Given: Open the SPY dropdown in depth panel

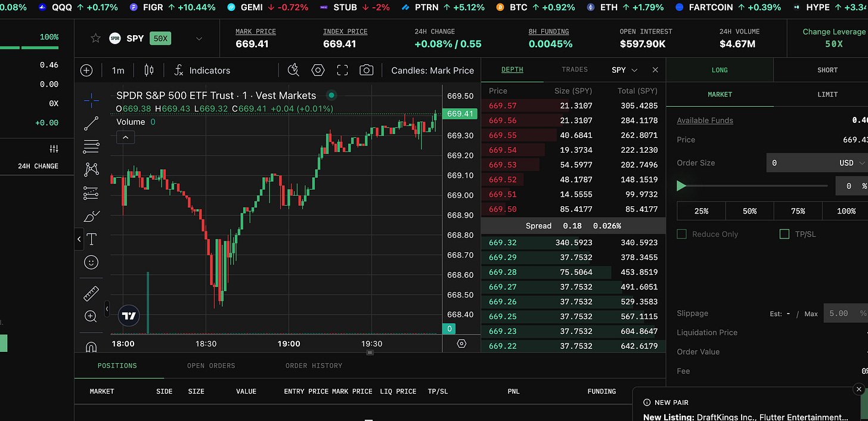Looking at the screenshot, I should pos(625,70).
